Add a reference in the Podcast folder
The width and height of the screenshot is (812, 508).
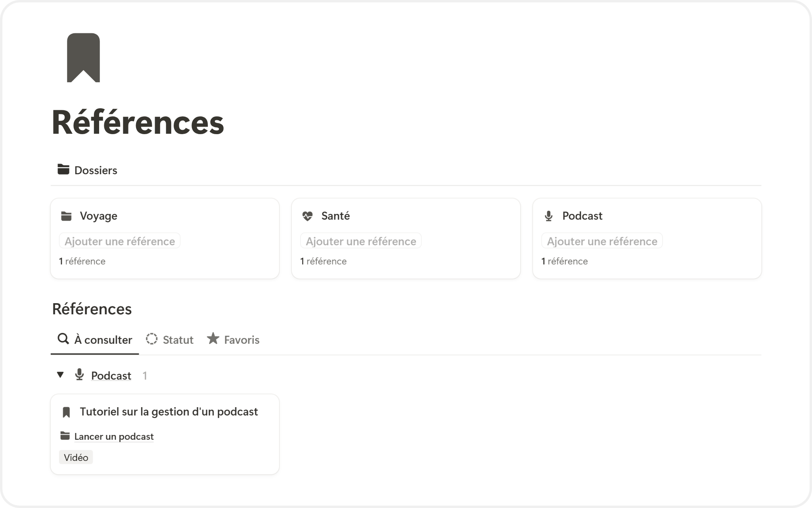[602, 241]
